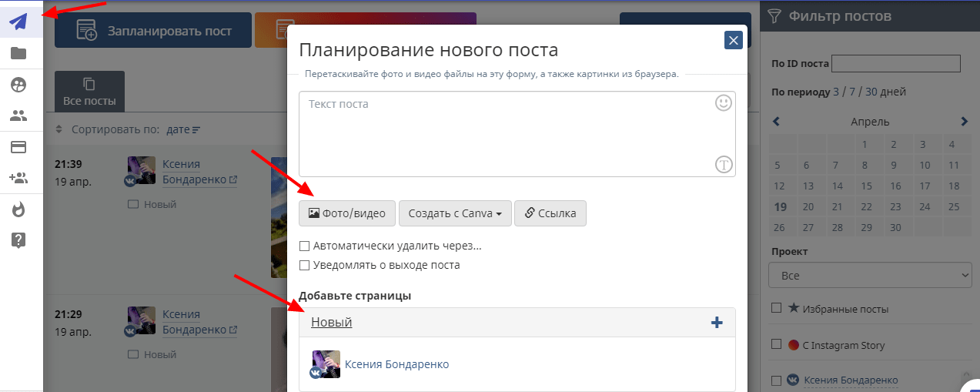
Task: Open Ксения Бондаренко link in dialog
Action: point(396,364)
